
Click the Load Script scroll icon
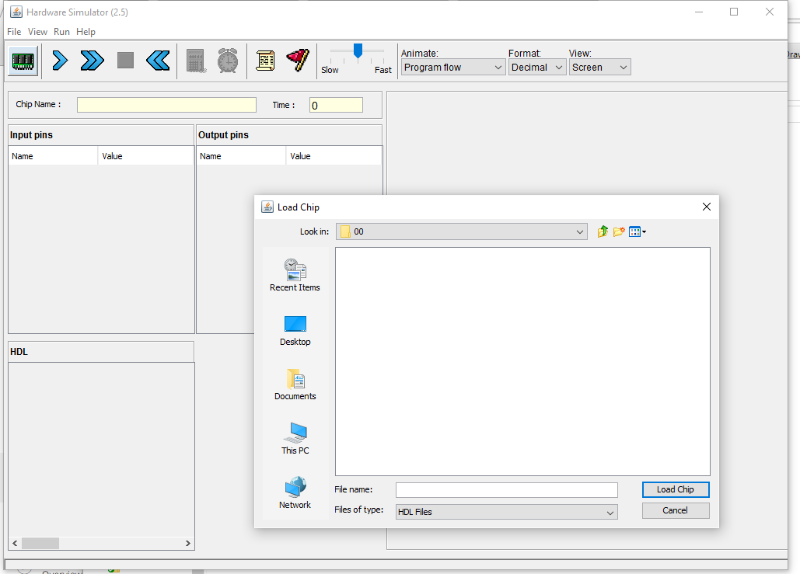pos(265,61)
